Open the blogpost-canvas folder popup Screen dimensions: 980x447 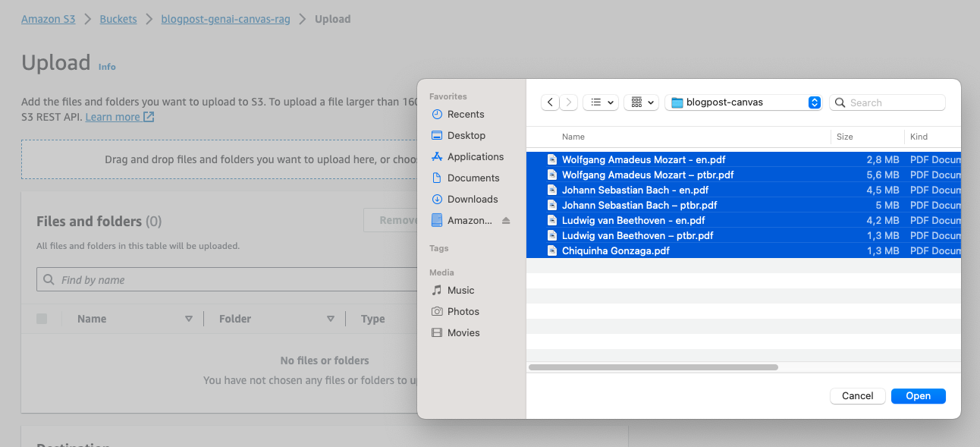[x=743, y=102]
